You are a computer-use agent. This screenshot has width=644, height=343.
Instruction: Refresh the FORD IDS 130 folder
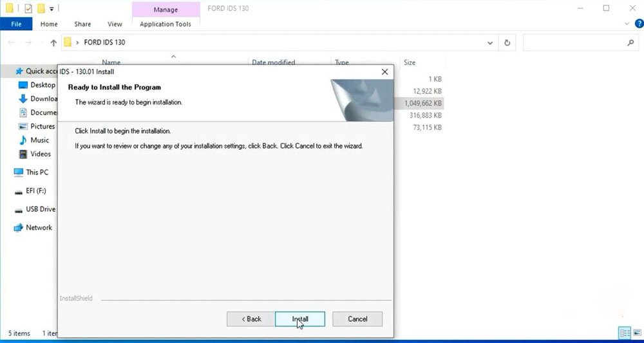507,42
